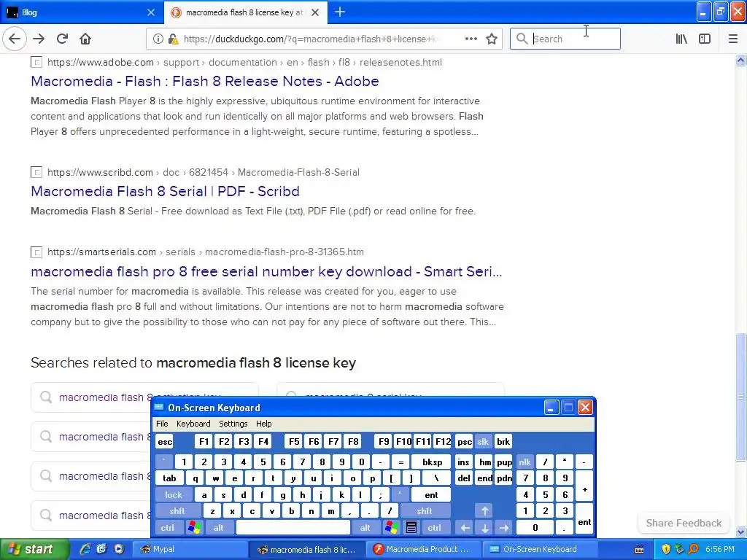Image resolution: width=747 pixels, height=560 pixels.
Task: Open the On-Screen Keyboard Help menu
Action: pos(263,424)
